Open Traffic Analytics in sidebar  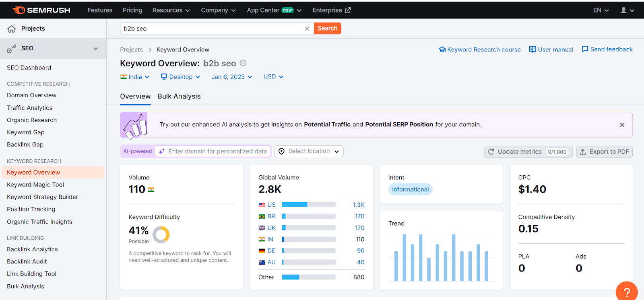(x=29, y=108)
